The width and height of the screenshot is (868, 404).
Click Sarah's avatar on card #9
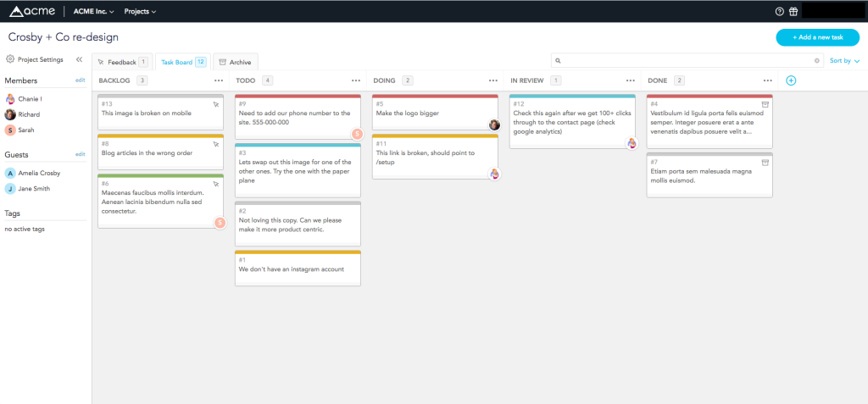tap(358, 133)
